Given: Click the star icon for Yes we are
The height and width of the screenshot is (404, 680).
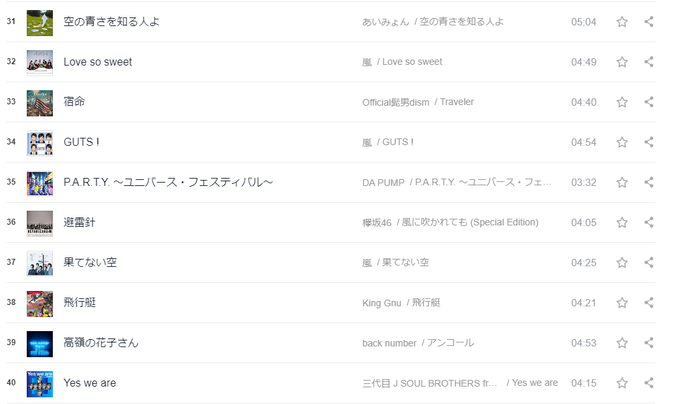Looking at the screenshot, I should (622, 383).
